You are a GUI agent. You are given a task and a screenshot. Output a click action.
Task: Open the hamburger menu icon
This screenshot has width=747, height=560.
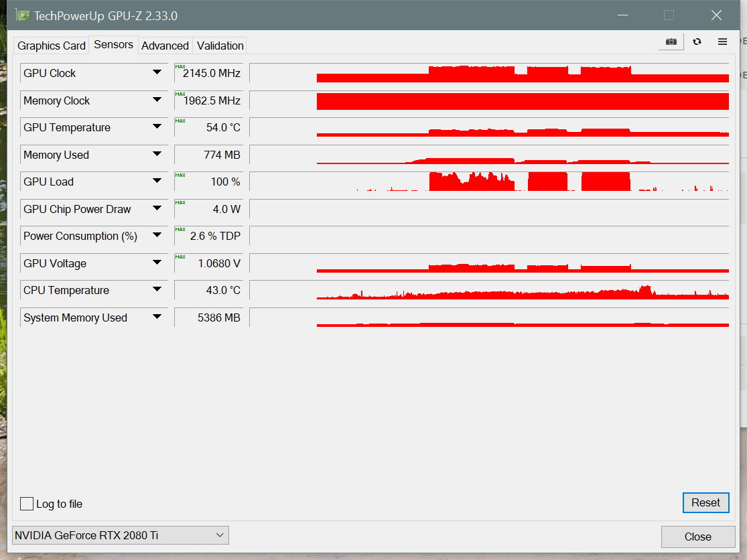722,42
